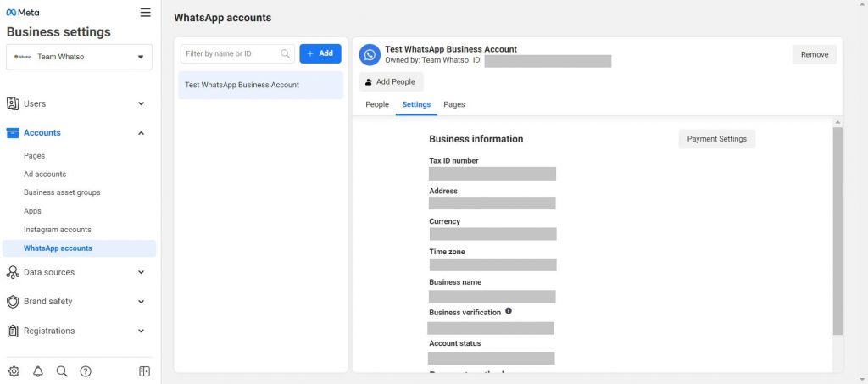The width and height of the screenshot is (868, 384).
Task: Open Team Whatso business selector dropdown
Action: [x=79, y=57]
